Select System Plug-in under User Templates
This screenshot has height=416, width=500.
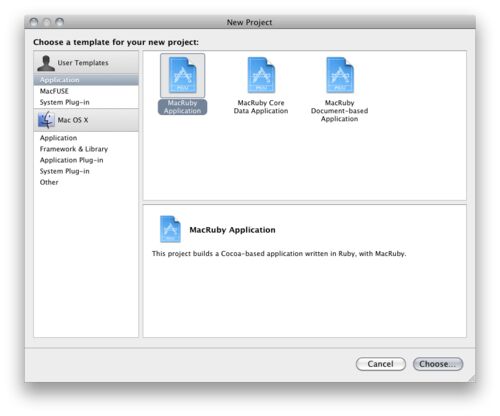[x=86, y=102]
